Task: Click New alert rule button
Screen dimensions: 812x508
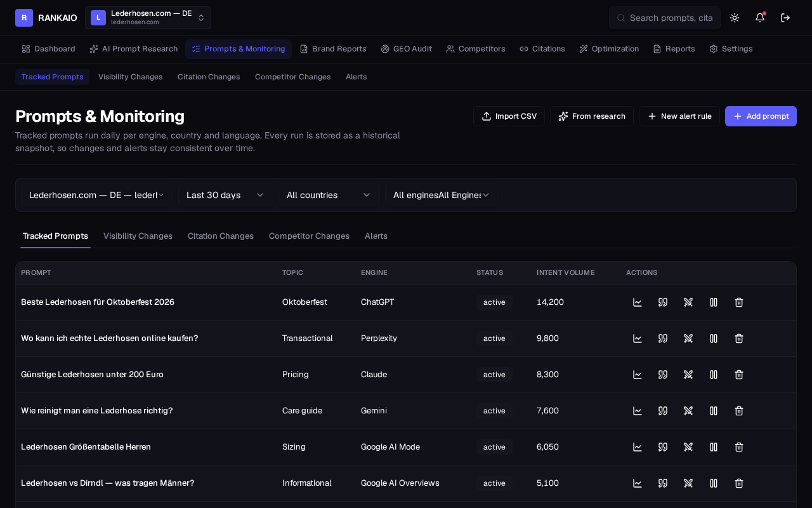Action: click(679, 116)
